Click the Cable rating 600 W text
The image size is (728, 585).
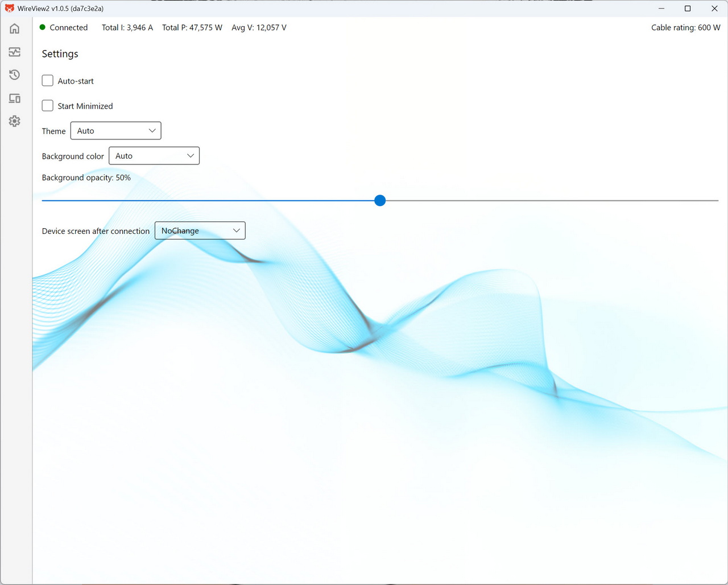coord(685,27)
